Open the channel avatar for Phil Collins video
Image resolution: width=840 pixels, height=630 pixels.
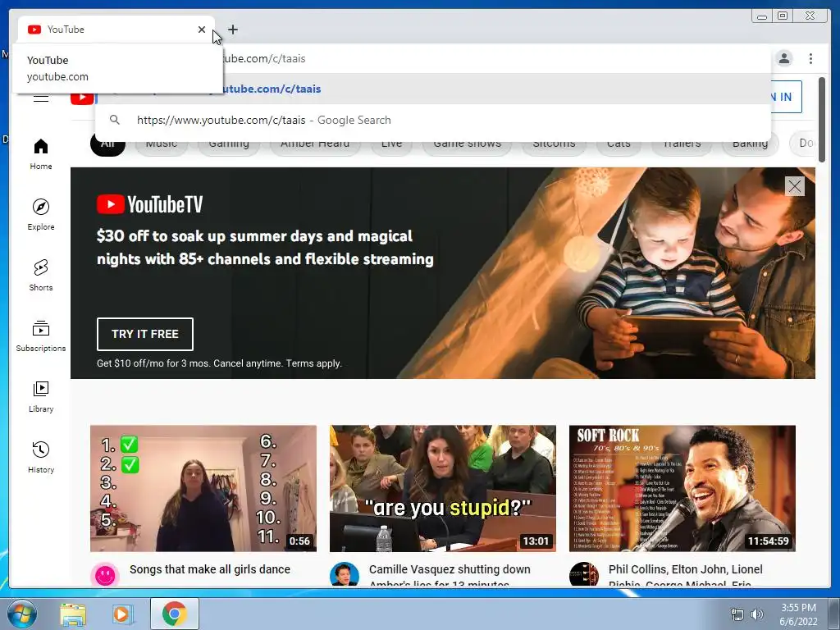coord(583,575)
